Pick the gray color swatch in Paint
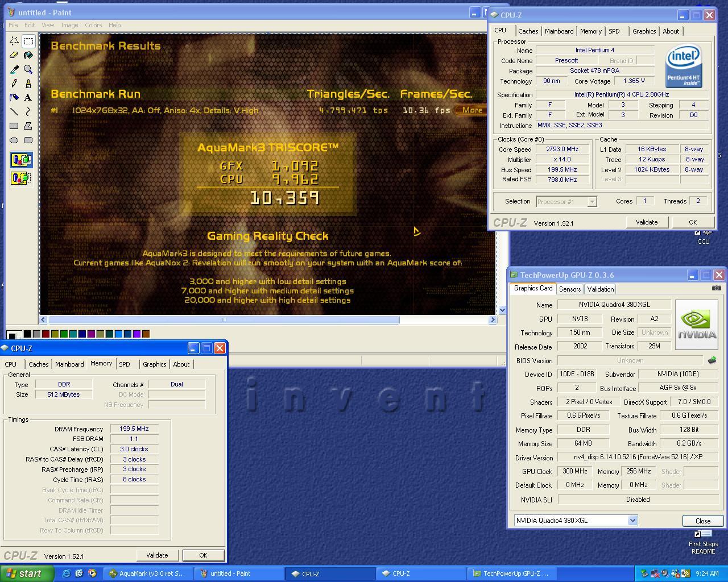The image size is (728, 582). coord(36,334)
